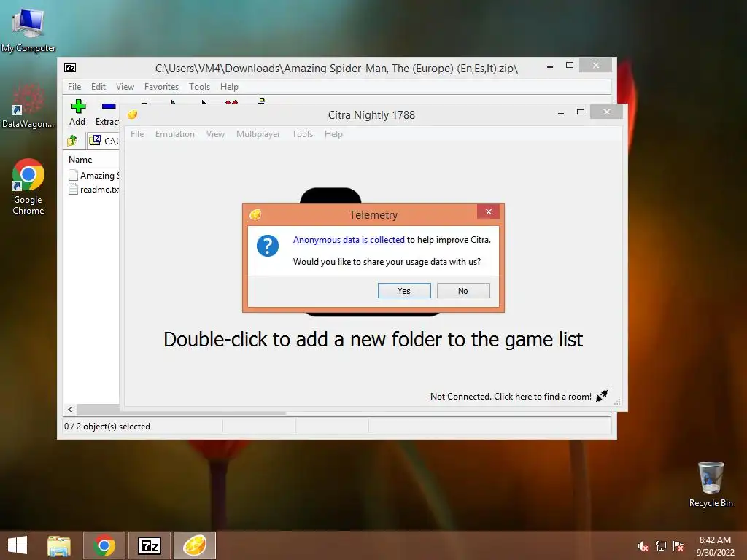Open the View menu in 7-Zip

[125, 87]
